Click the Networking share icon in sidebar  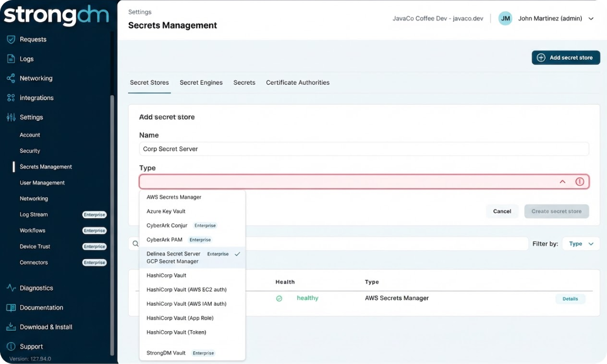point(11,78)
